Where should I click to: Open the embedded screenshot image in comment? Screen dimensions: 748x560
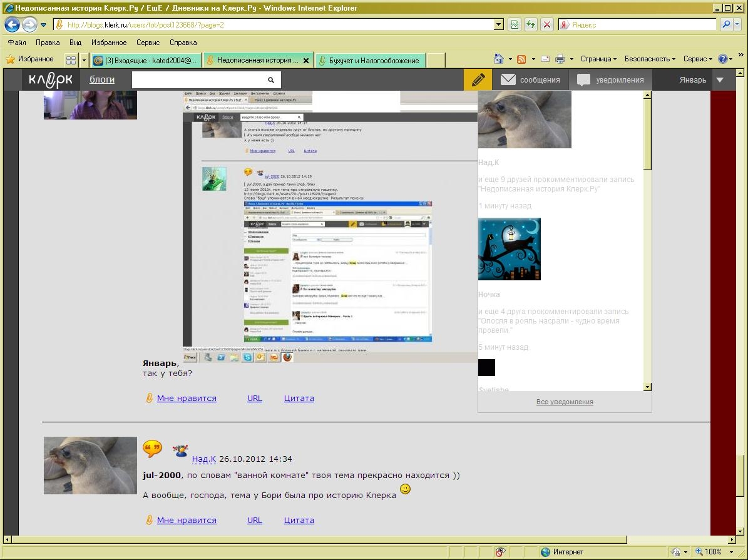pos(330,227)
